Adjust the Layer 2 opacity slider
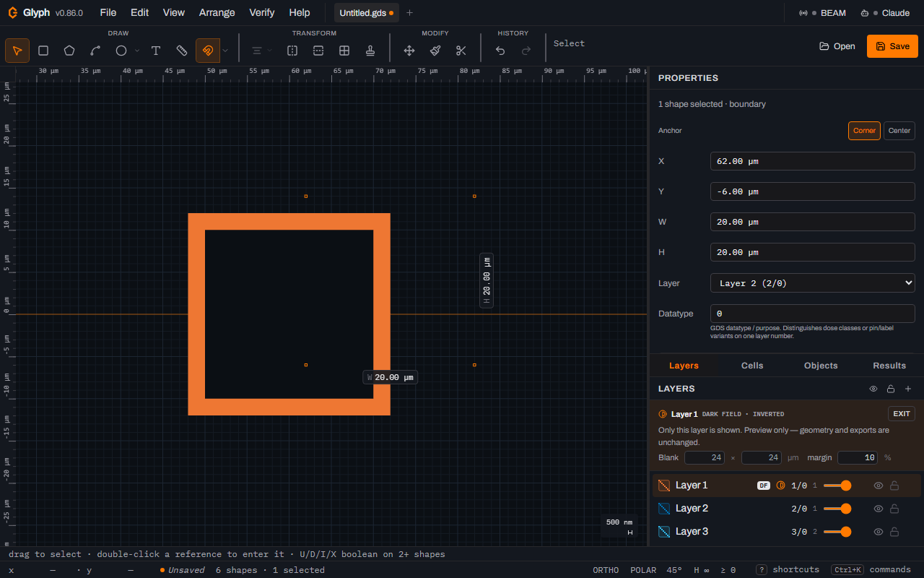This screenshot has width=924, height=578. 837,509
